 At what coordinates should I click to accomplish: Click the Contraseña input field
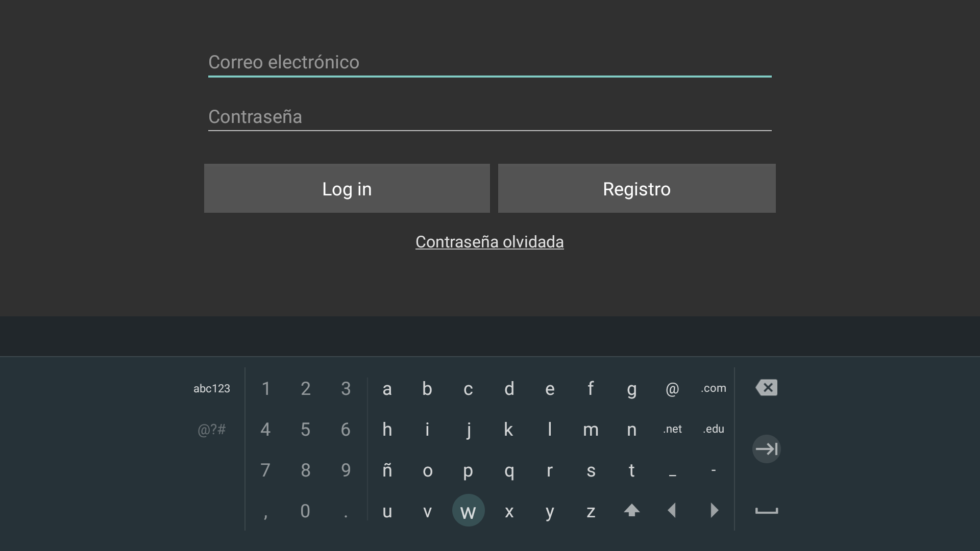point(489,117)
